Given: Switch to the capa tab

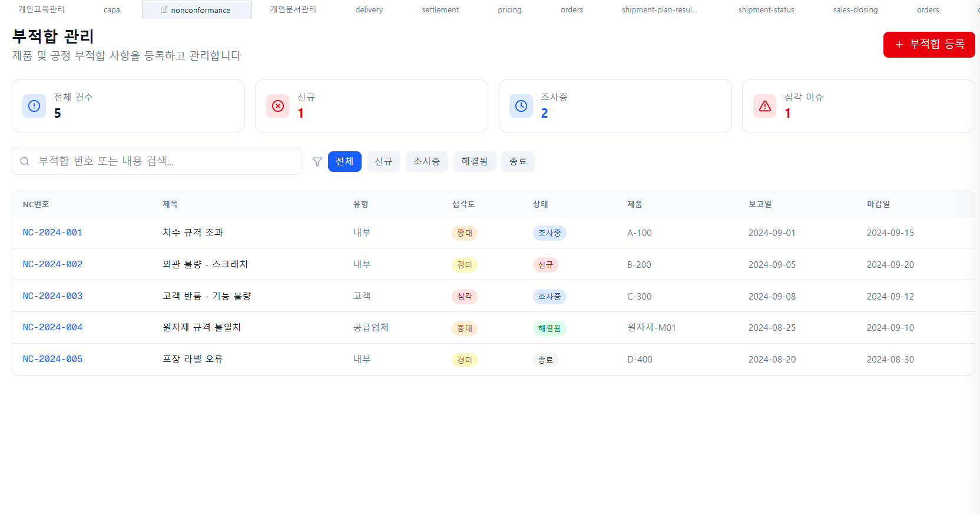Looking at the screenshot, I should [x=111, y=10].
